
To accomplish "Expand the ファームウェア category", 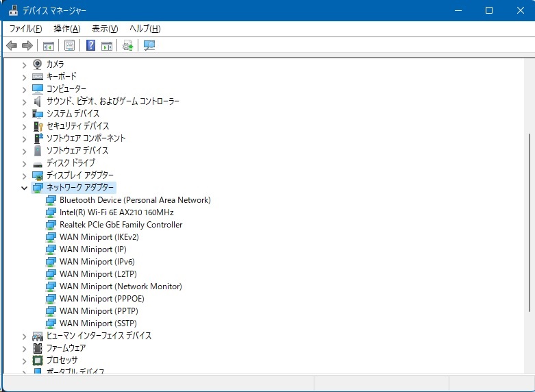I will coord(24,349).
